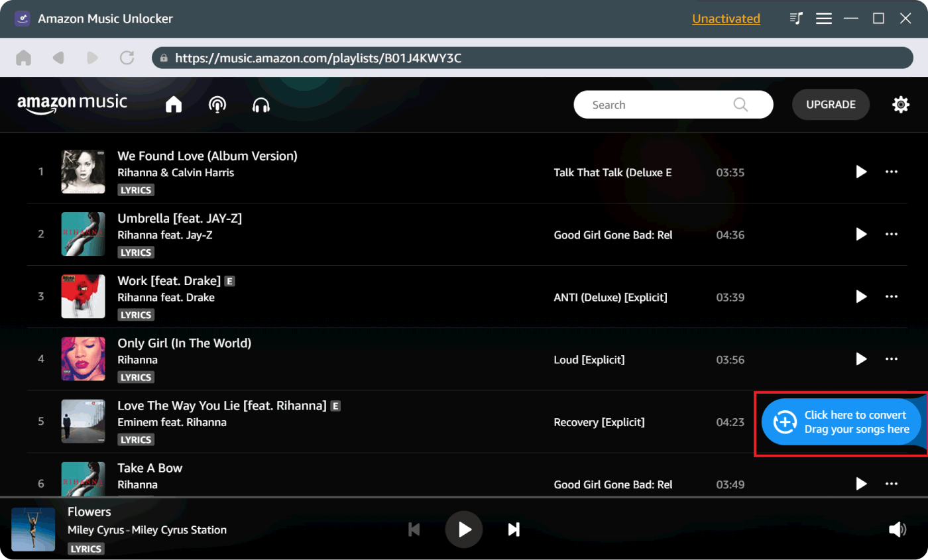This screenshot has height=560, width=928.
Task: Click the Search input field
Action: click(673, 105)
